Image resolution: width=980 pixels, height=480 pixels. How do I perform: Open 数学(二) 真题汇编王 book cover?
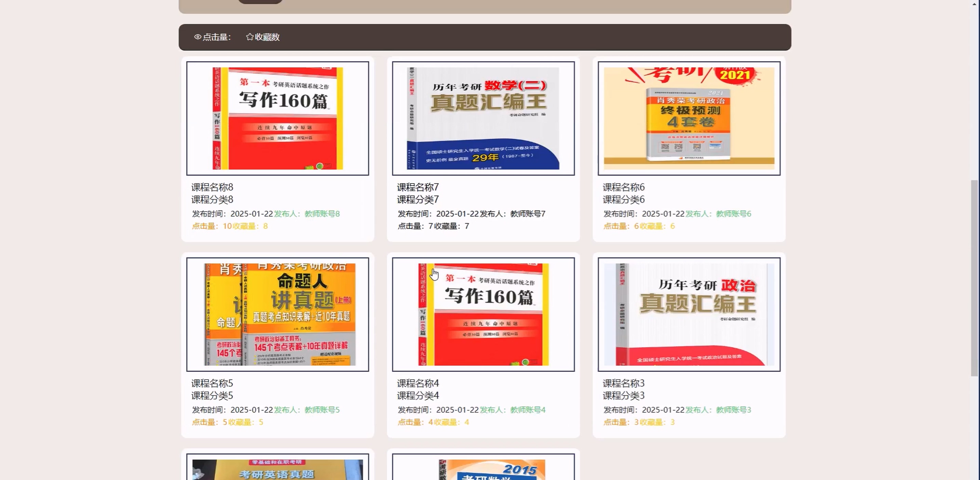tap(483, 118)
